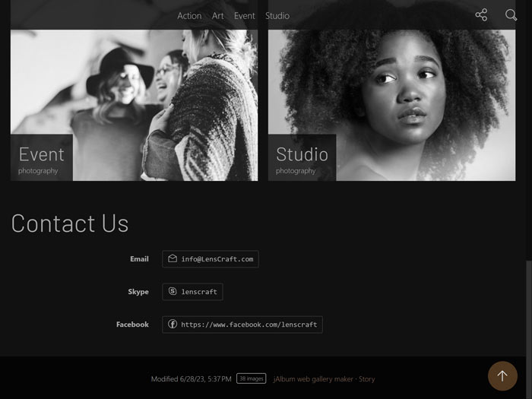
Task: Open the Studio menu item
Action: click(277, 16)
